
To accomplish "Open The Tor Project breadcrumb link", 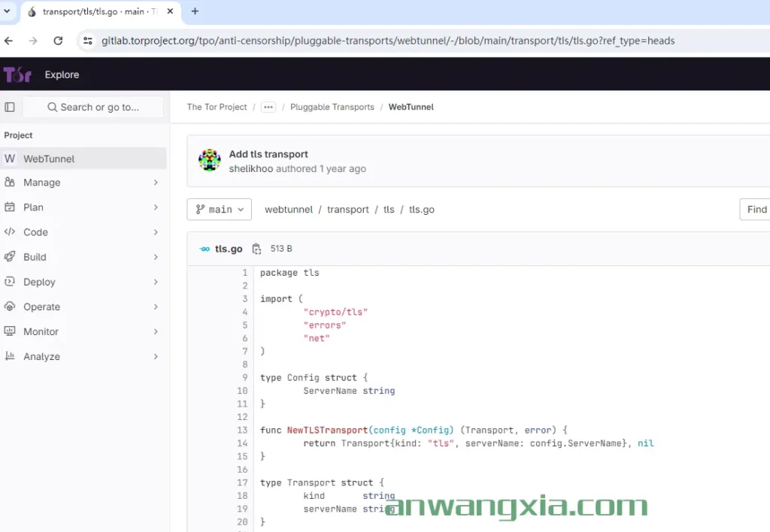I will point(217,107).
